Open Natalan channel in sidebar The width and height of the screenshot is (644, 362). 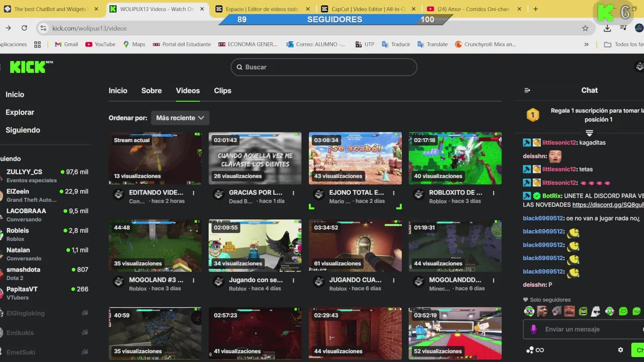coord(45,254)
